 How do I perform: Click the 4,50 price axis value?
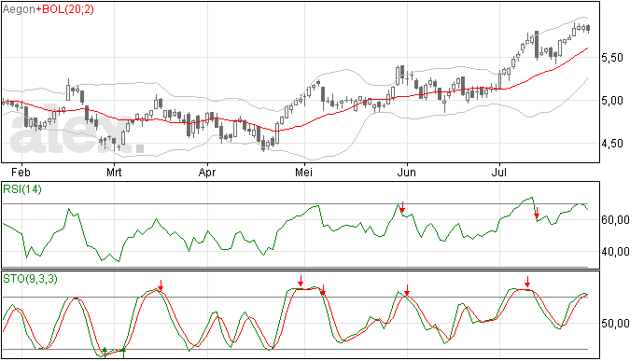(x=612, y=144)
